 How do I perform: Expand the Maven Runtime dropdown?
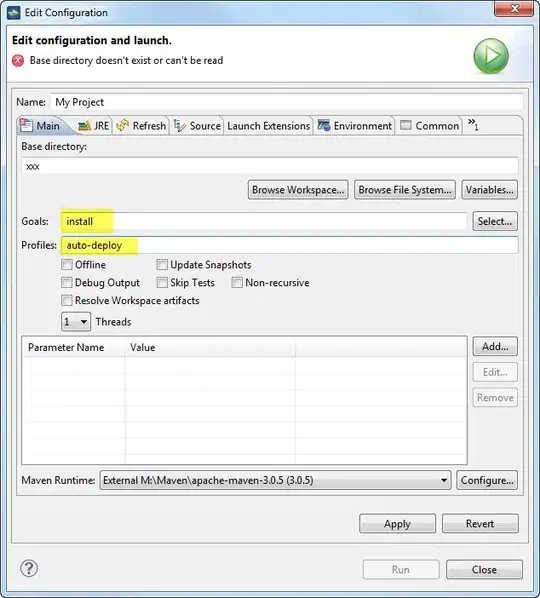point(275,480)
